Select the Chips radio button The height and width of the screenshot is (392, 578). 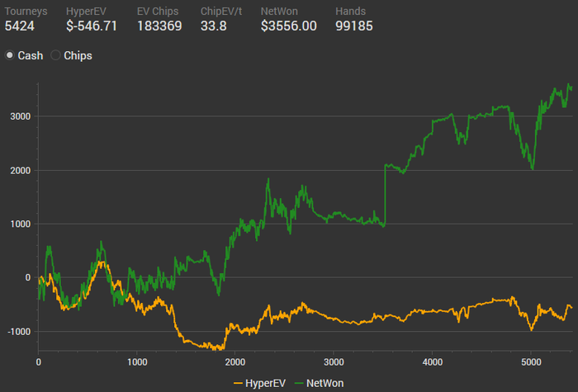pos(55,55)
